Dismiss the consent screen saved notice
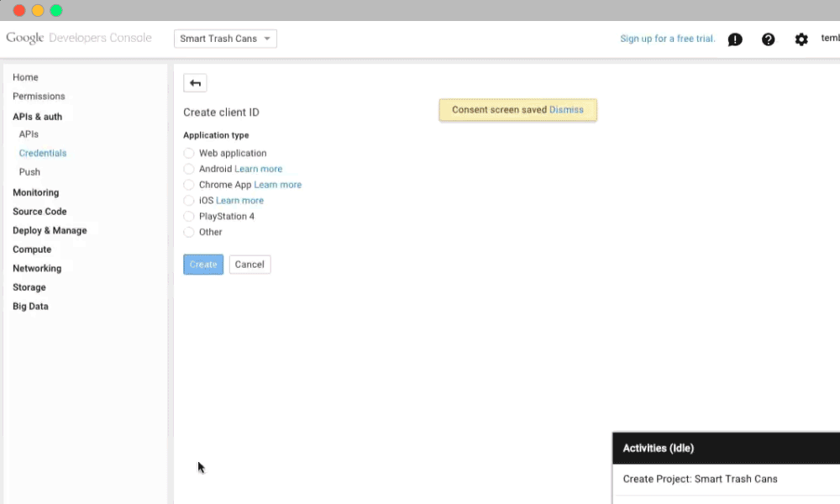This screenshot has height=504, width=840. coord(566,110)
